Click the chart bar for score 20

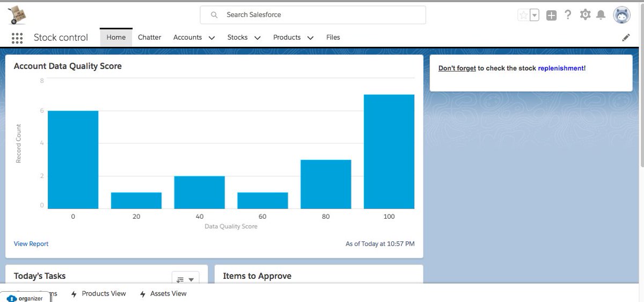click(x=136, y=200)
